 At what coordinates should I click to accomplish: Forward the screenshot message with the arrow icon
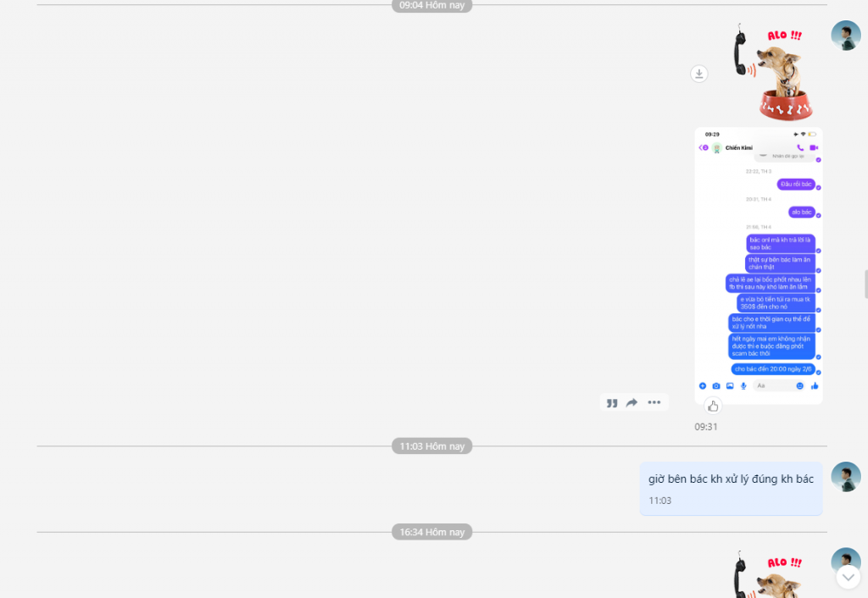pos(632,402)
